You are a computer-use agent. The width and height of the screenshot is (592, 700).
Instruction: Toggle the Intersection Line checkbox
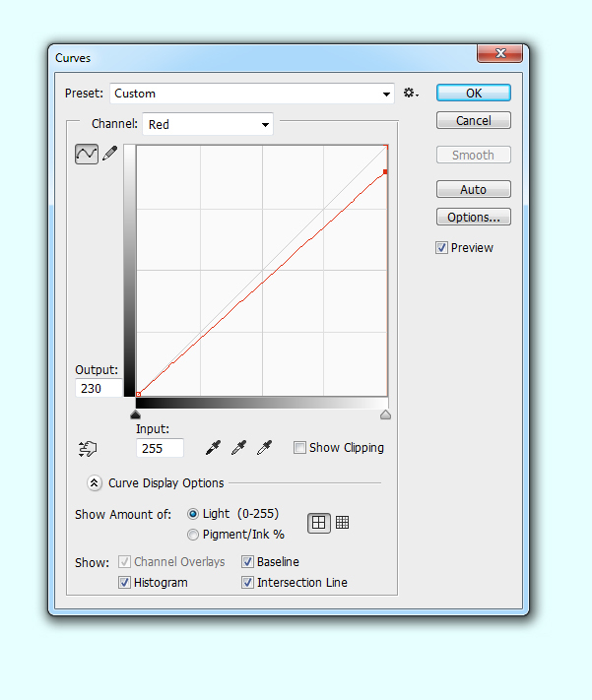tap(247, 582)
